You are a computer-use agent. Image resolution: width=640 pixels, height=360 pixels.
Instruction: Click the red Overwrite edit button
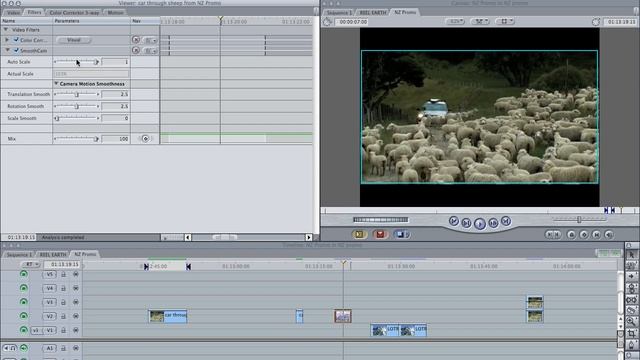380,234
